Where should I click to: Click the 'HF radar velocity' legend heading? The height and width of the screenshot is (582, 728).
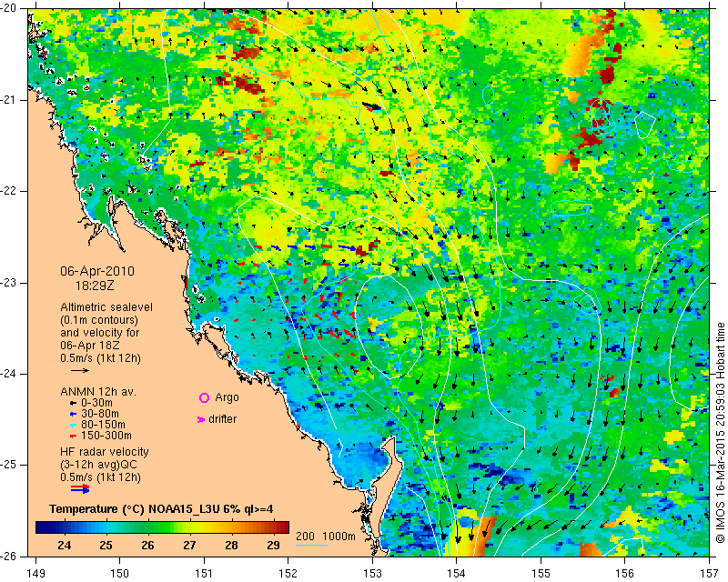pos(105,452)
